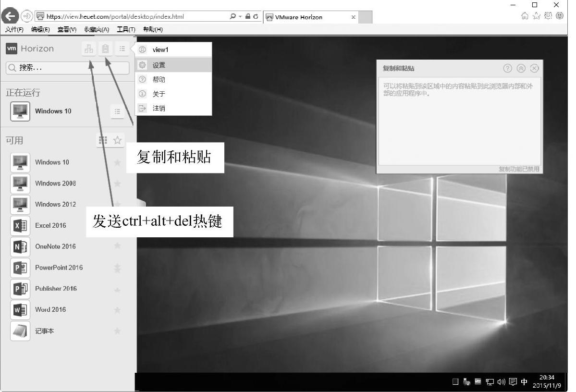
Task: Click the security lock icon in address bar
Action: click(247, 16)
